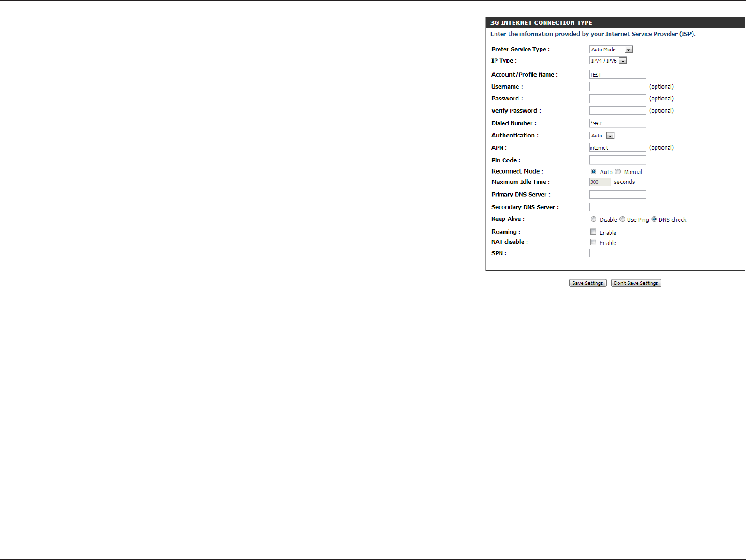Click the SPN input field
This screenshot has height=560, width=747.
[x=617, y=253]
